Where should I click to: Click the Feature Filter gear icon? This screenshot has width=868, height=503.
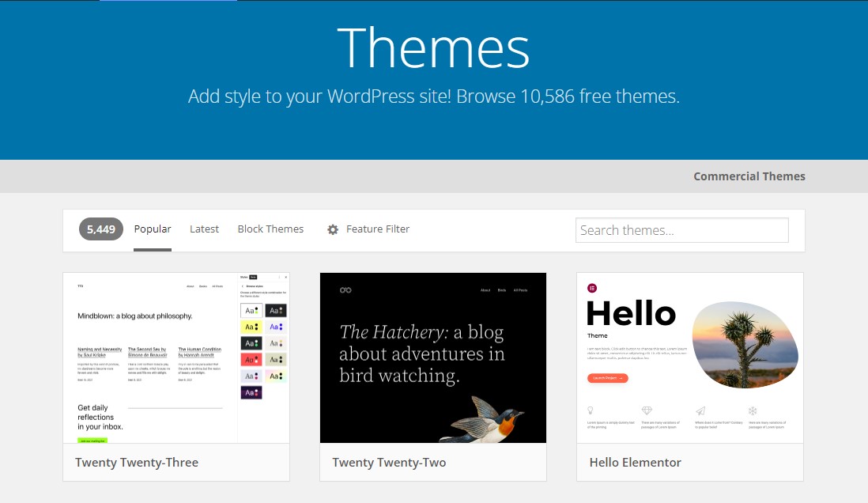[333, 229]
